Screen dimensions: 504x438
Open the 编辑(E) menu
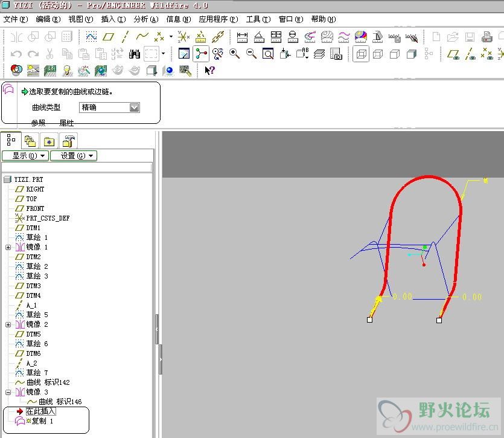click(x=48, y=19)
